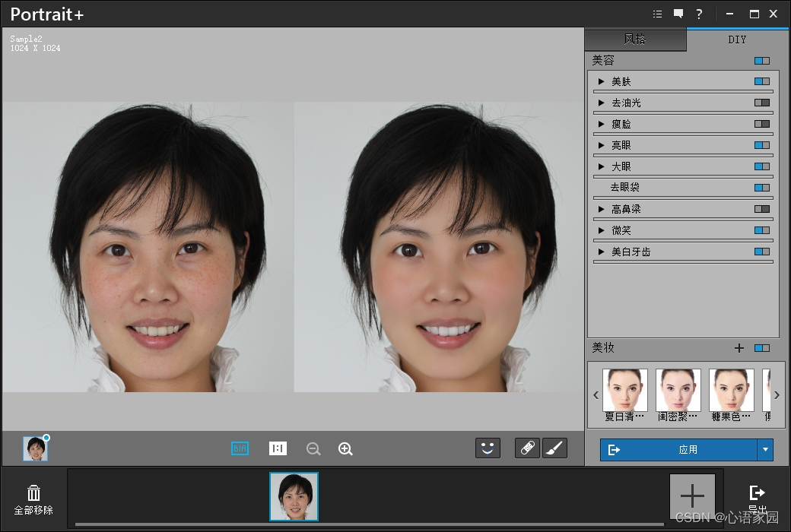Select the skin brush tool
Image resolution: width=791 pixels, height=532 pixels.
(554, 448)
